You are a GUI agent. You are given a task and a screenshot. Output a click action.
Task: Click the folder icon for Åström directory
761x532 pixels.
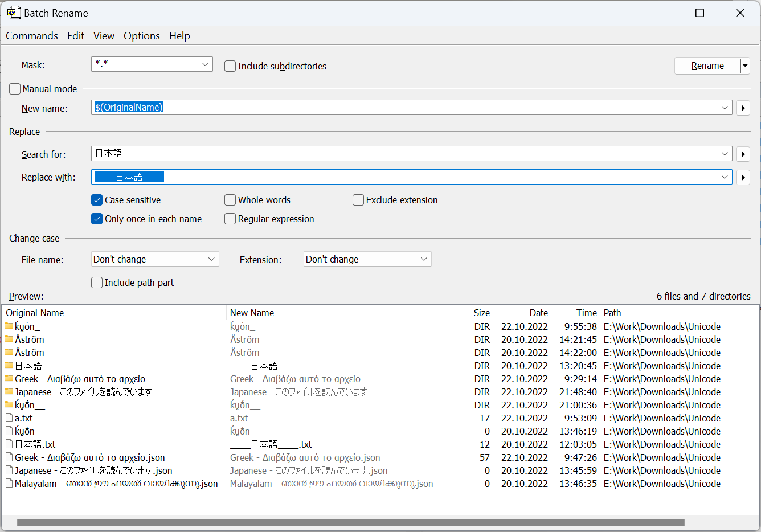9,339
